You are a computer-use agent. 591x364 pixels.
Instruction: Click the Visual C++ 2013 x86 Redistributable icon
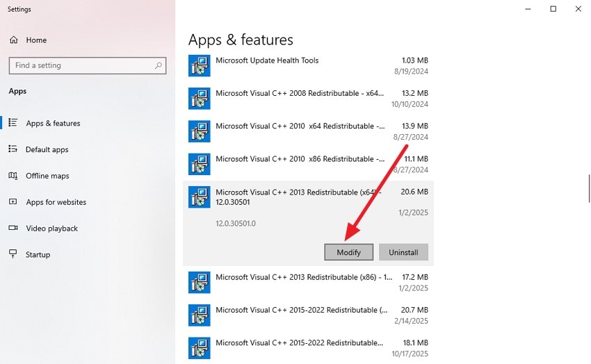(x=200, y=282)
